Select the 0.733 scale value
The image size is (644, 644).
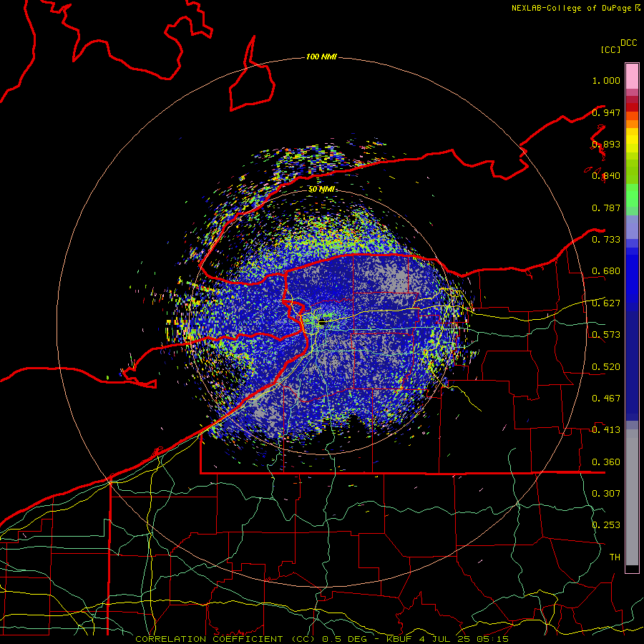(606, 240)
